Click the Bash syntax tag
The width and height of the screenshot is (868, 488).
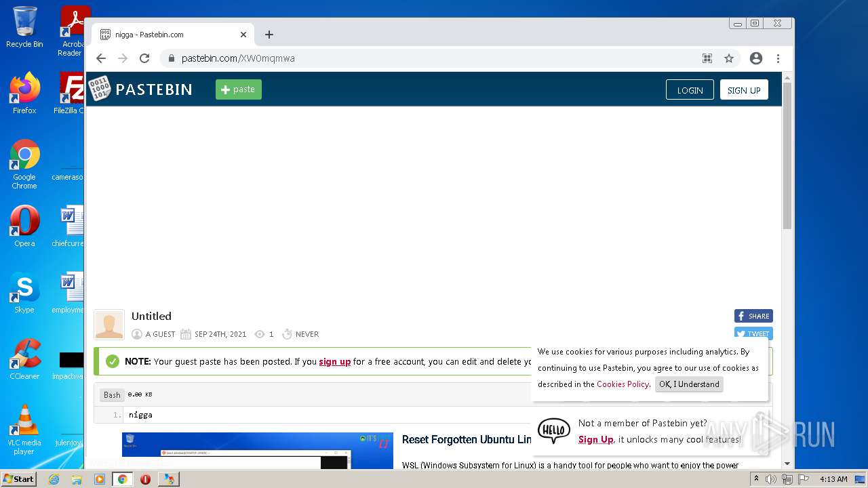(x=112, y=394)
